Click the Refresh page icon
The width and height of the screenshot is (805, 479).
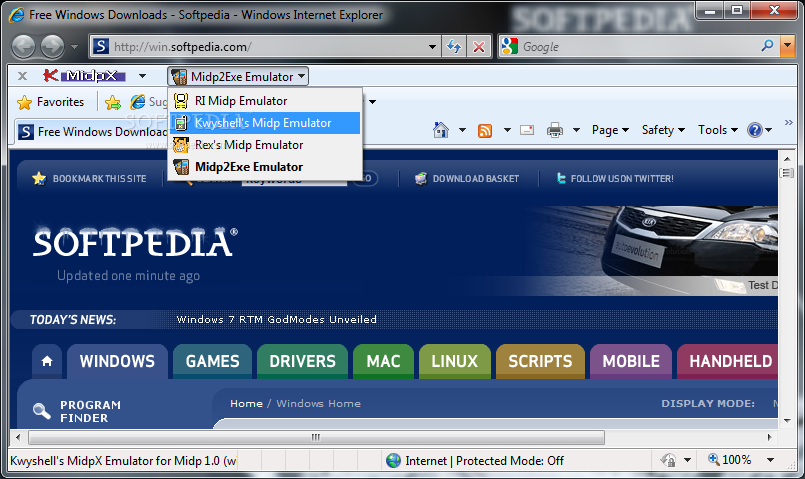pyautogui.click(x=454, y=47)
